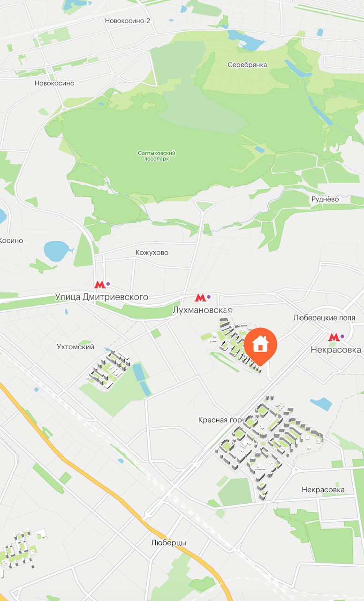
Task: Click the Новокосино district label
Action: coord(54,83)
